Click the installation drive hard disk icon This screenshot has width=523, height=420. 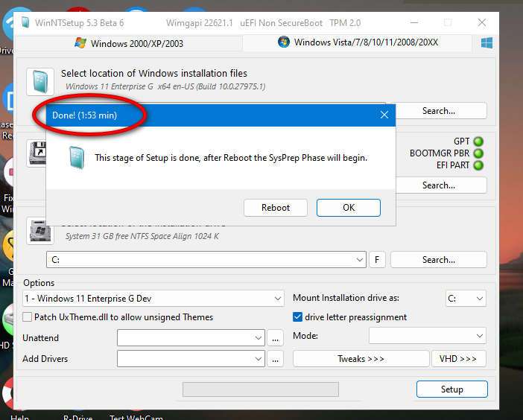[x=40, y=231]
